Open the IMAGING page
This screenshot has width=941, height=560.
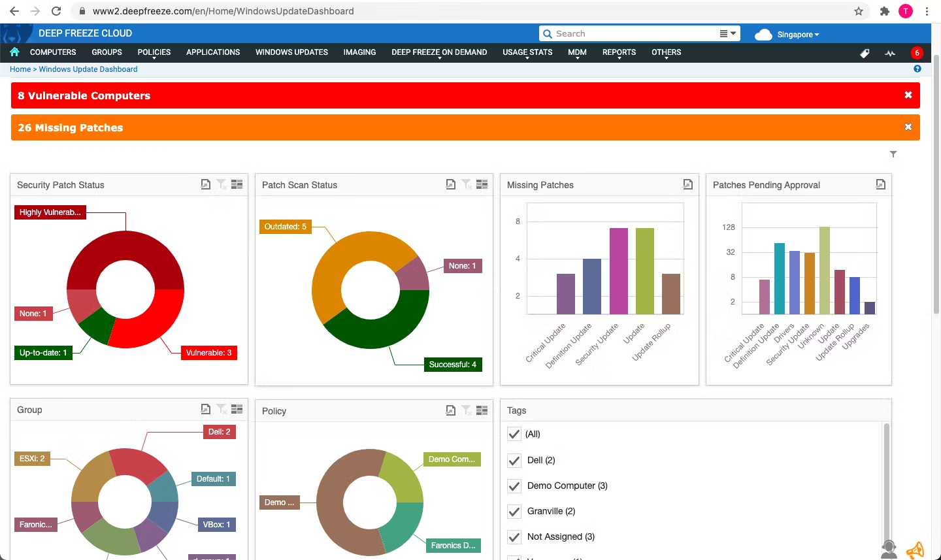(x=359, y=52)
